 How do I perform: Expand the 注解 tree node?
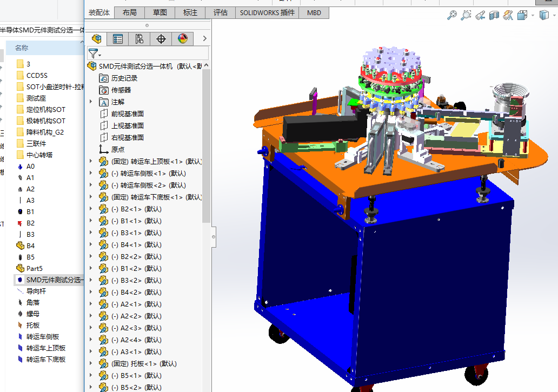pos(91,102)
